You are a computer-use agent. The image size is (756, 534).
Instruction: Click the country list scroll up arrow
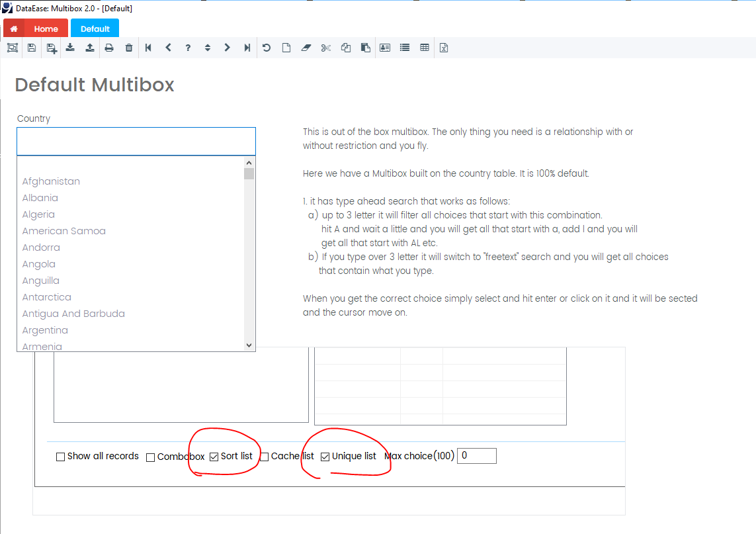249,163
